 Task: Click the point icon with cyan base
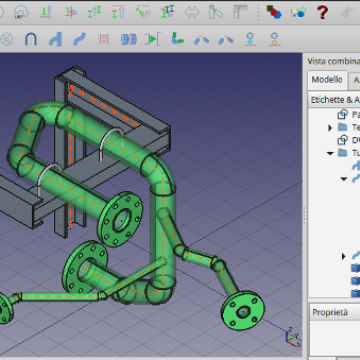coord(250,39)
